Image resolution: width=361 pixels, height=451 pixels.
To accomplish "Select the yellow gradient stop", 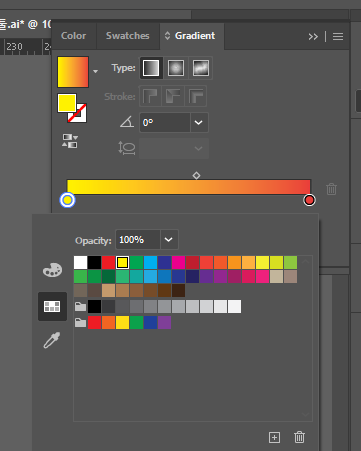I will (67, 200).
